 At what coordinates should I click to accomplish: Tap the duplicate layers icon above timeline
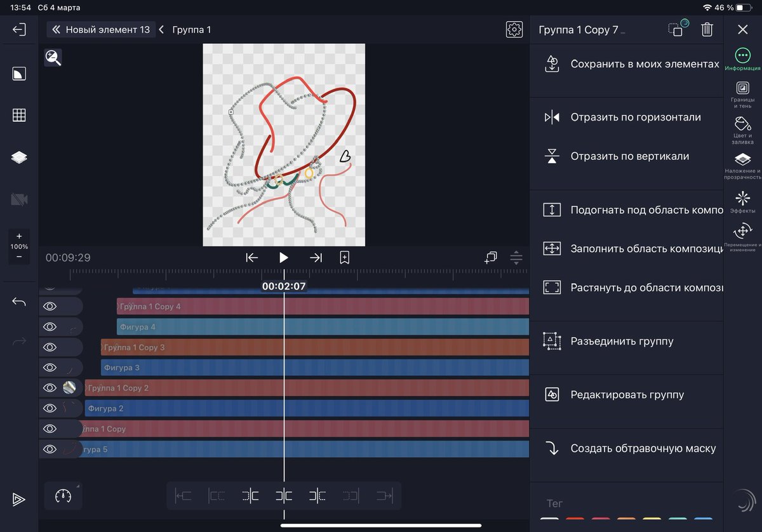(x=491, y=257)
